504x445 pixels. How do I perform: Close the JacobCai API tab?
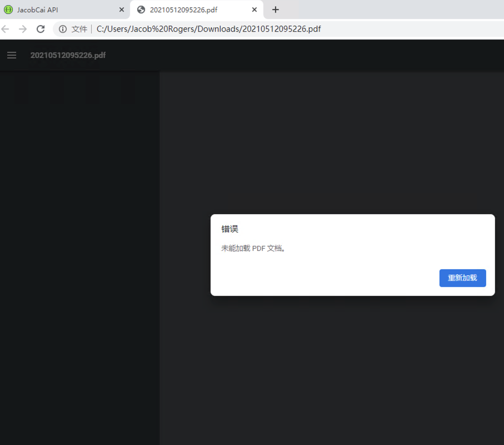click(x=121, y=9)
